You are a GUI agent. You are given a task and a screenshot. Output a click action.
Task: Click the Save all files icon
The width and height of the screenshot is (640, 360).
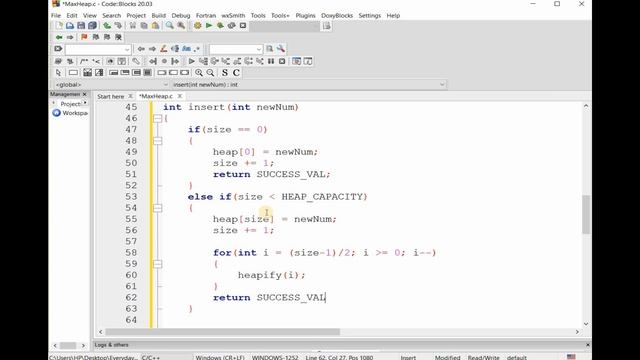pyautogui.click(x=92, y=26)
